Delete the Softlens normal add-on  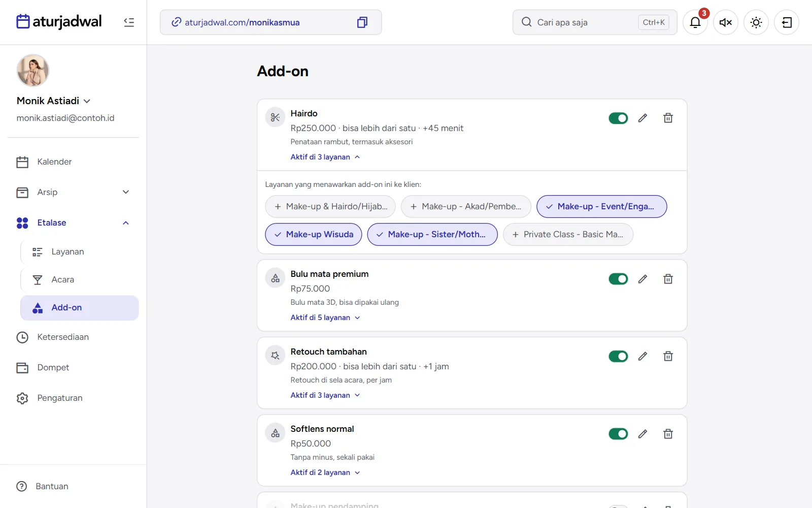point(668,434)
